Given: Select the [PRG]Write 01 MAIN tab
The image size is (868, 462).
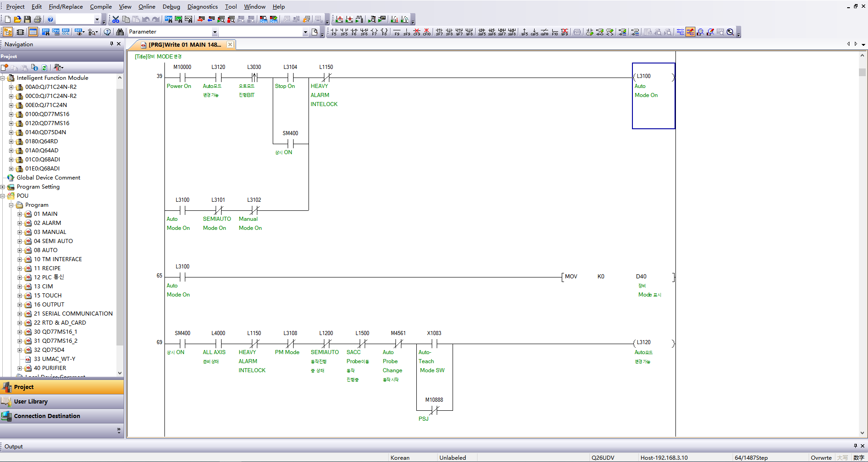Looking at the screenshot, I should 184,44.
